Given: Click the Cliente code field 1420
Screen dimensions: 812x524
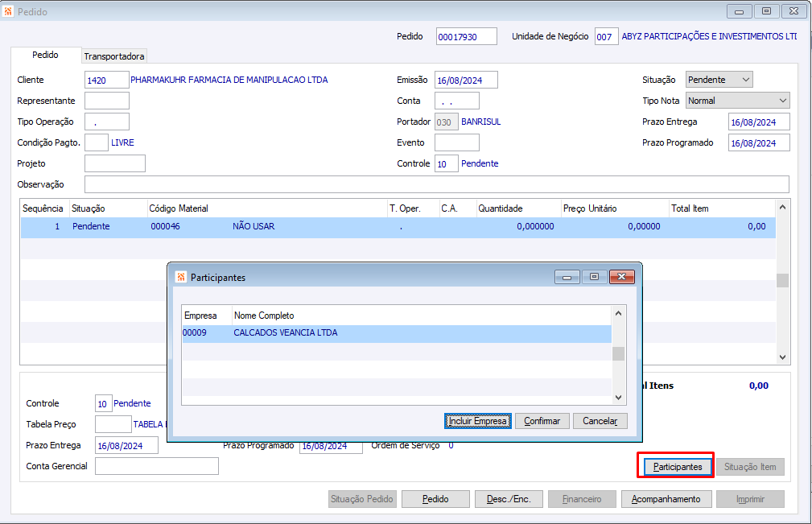Looking at the screenshot, I should tap(107, 80).
